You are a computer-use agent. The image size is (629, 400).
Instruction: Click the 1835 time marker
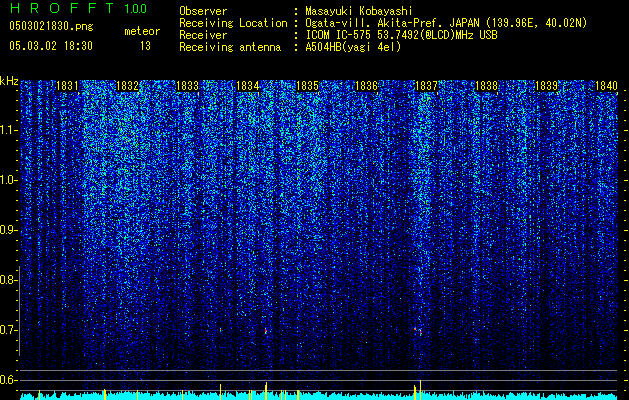[x=307, y=86]
